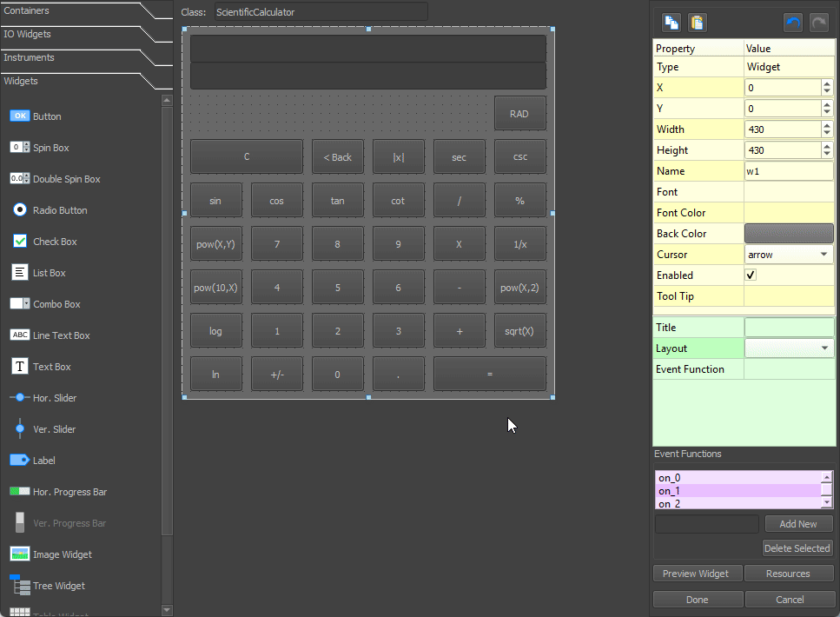Click the Class name input field

point(320,12)
